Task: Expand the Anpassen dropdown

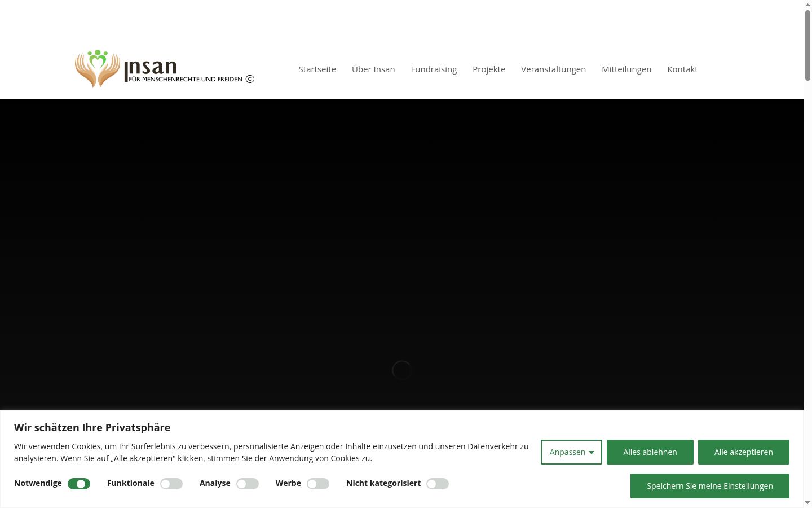Action: (571, 452)
